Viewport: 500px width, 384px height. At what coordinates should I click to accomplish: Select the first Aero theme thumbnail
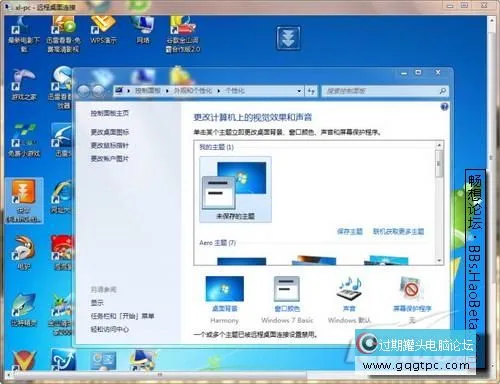tap(242, 261)
